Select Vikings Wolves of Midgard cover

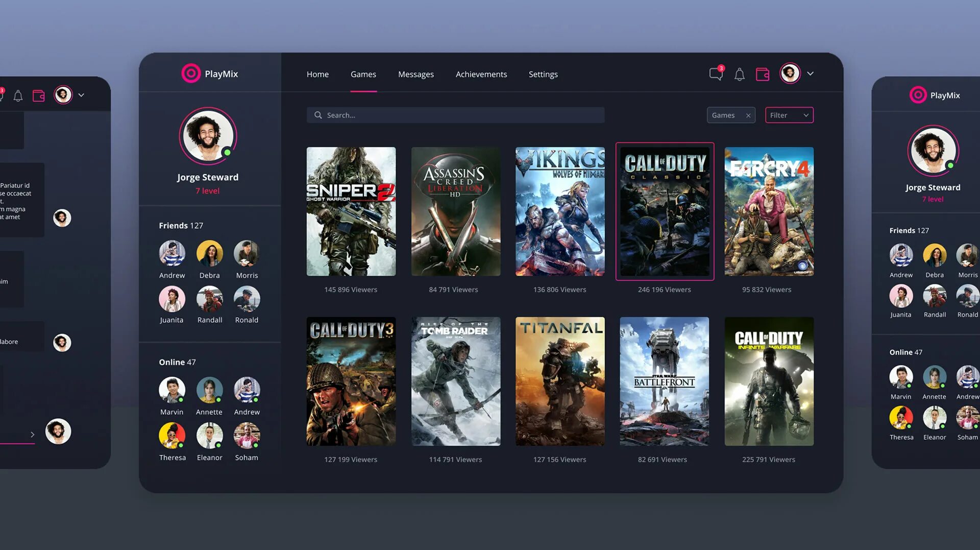pos(560,211)
